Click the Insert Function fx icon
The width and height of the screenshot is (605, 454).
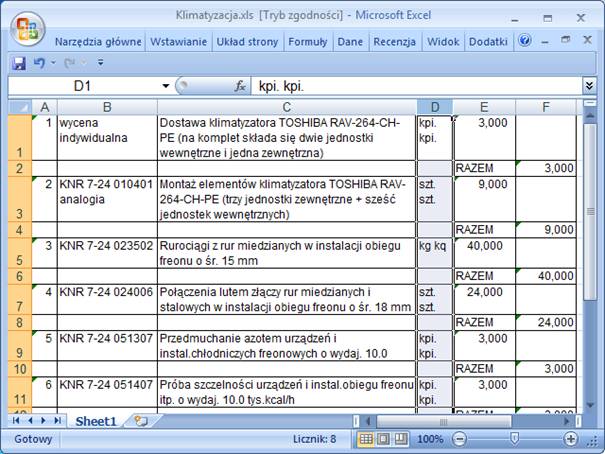click(x=240, y=87)
